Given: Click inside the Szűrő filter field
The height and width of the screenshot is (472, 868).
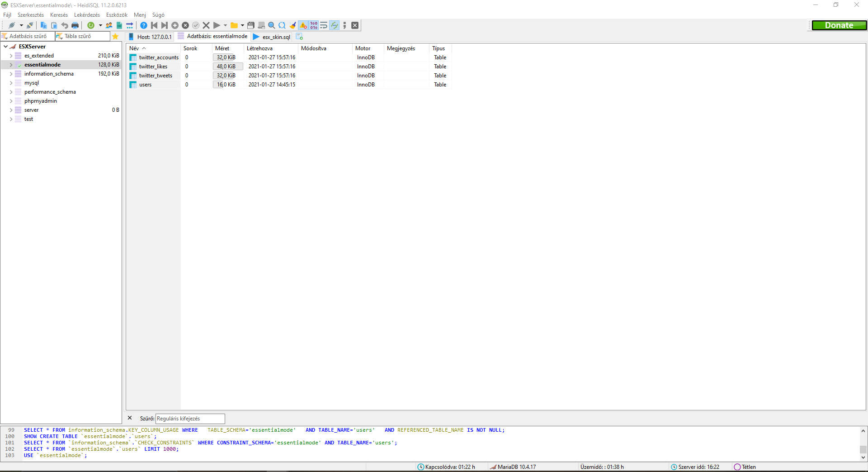Looking at the screenshot, I should [x=190, y=419].
